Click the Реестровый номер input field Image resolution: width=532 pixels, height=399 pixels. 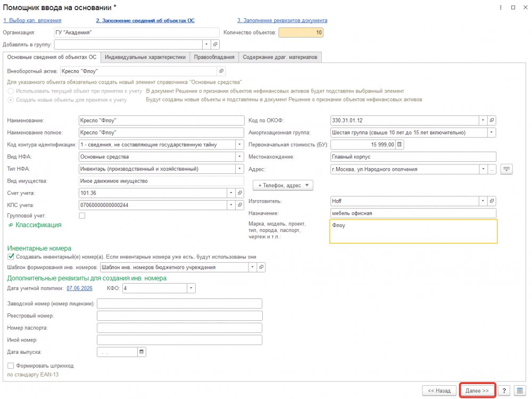(x=179, y=316)
